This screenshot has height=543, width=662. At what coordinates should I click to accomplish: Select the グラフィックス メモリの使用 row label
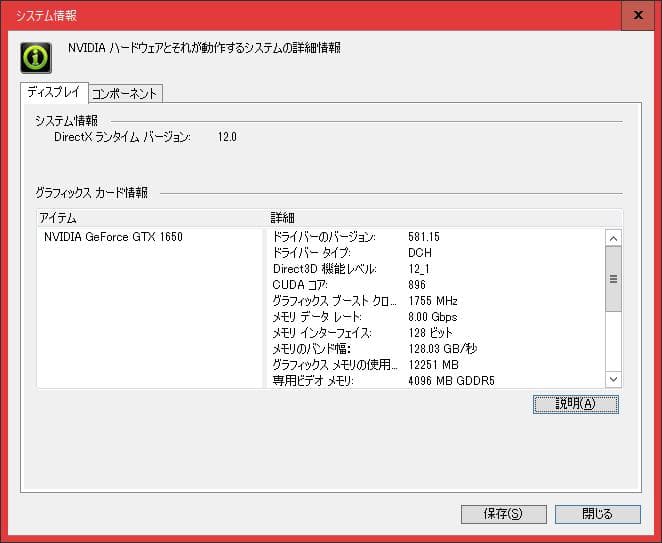335,365
